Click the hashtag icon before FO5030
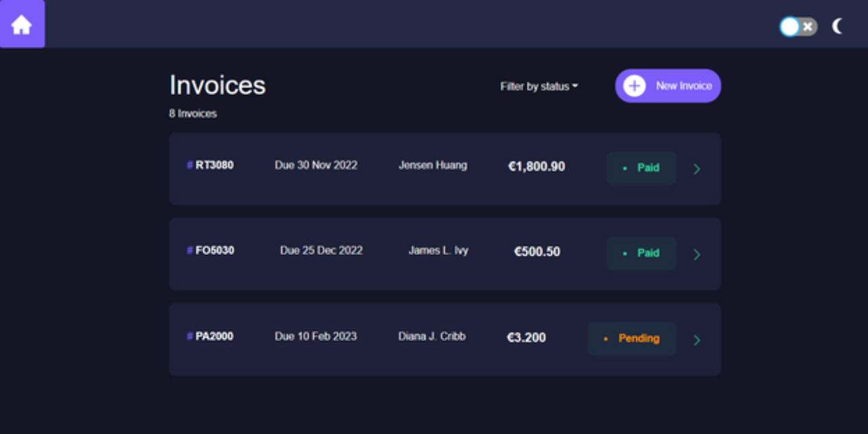Viewport: 868px width, 434px height. [188, 250]
